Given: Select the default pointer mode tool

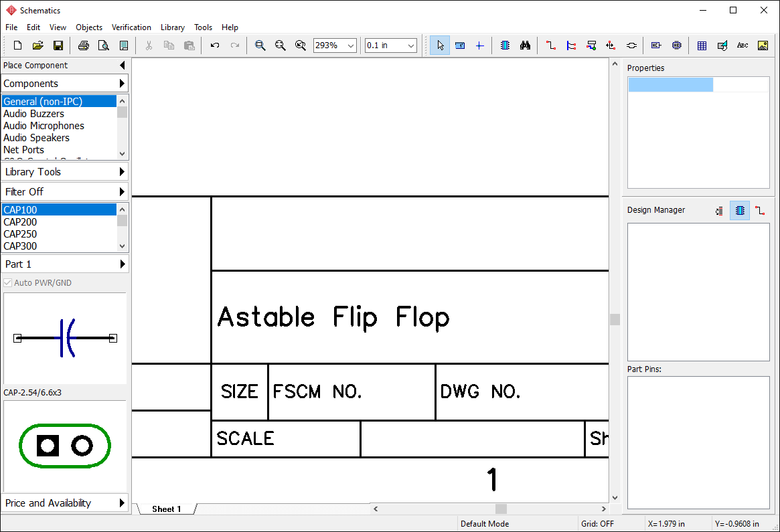Looking at the screenshot, I should pyautogui.click(x=440, y=46).
